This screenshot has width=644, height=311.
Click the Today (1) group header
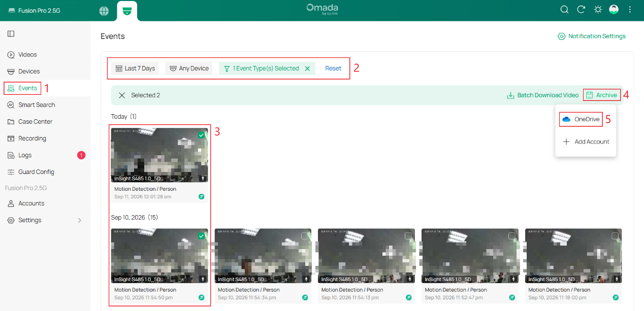click(124, 117)
